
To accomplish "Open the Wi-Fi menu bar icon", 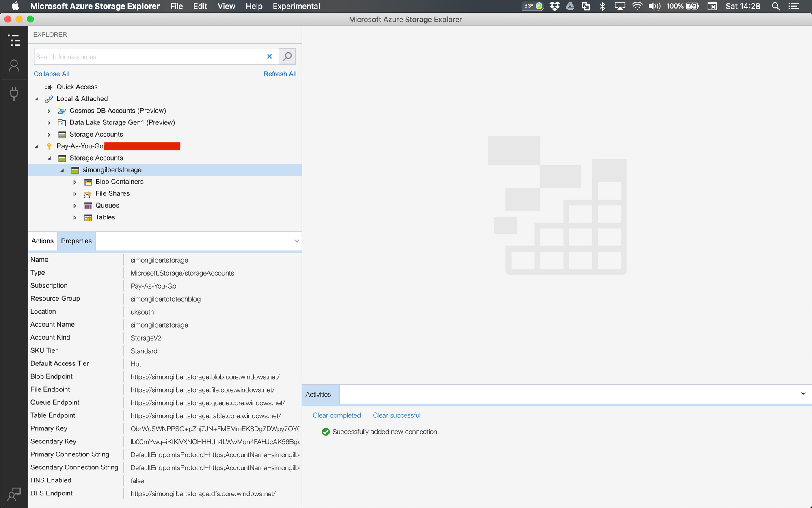I will tap(637, 6).
